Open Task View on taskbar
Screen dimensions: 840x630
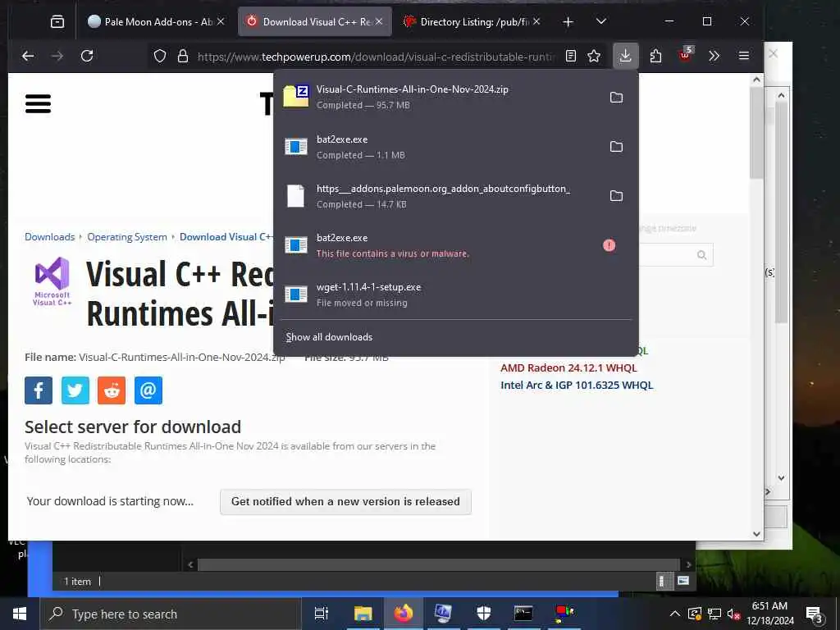point(322,614)
